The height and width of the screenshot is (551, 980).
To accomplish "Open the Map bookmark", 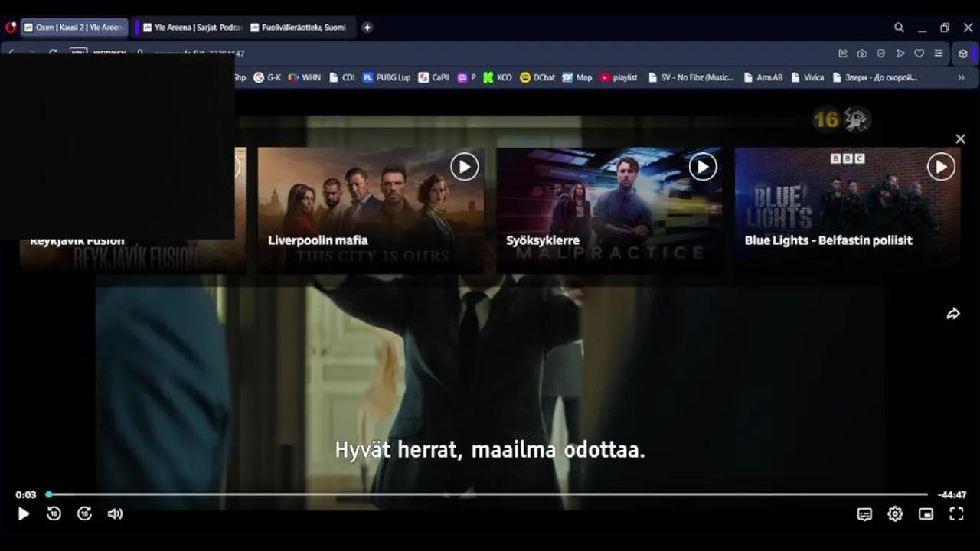I will click(577, 77).
